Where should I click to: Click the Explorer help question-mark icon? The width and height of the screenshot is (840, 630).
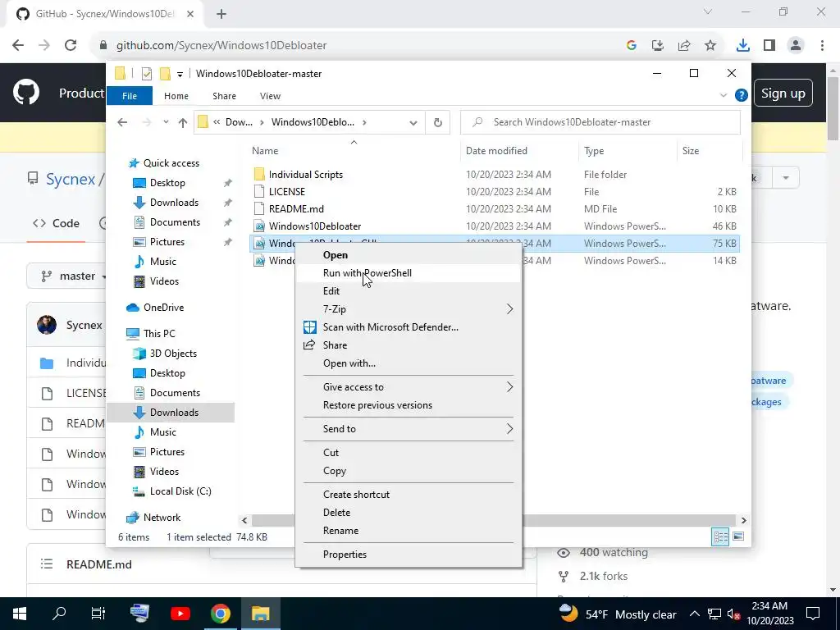(742, 96)
